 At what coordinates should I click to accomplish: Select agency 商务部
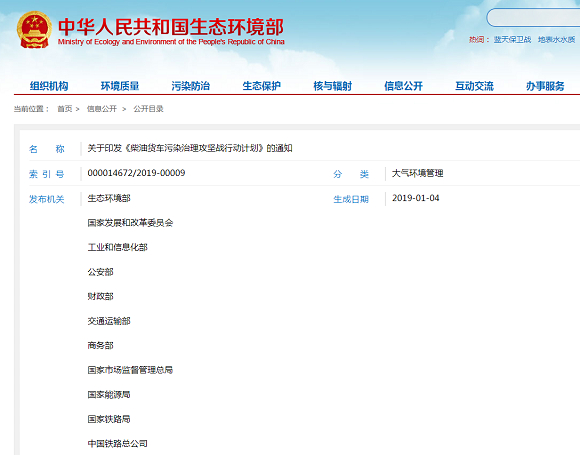pos(100,346)
